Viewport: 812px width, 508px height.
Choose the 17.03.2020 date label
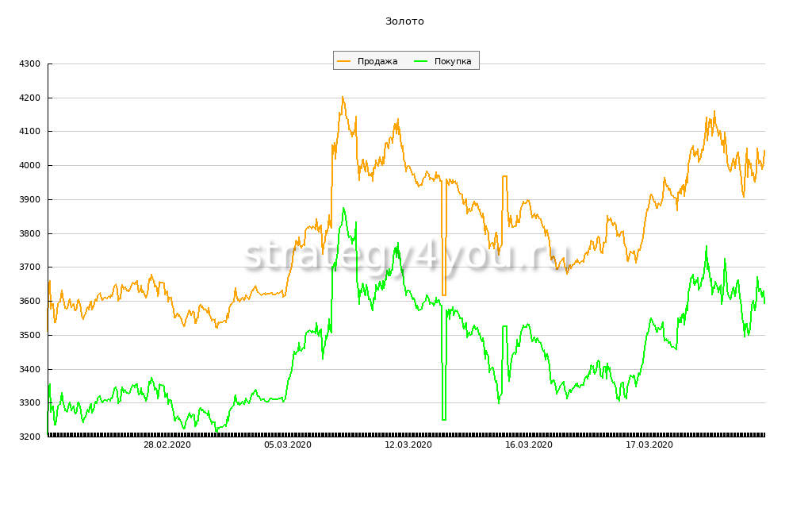point(649,445)
